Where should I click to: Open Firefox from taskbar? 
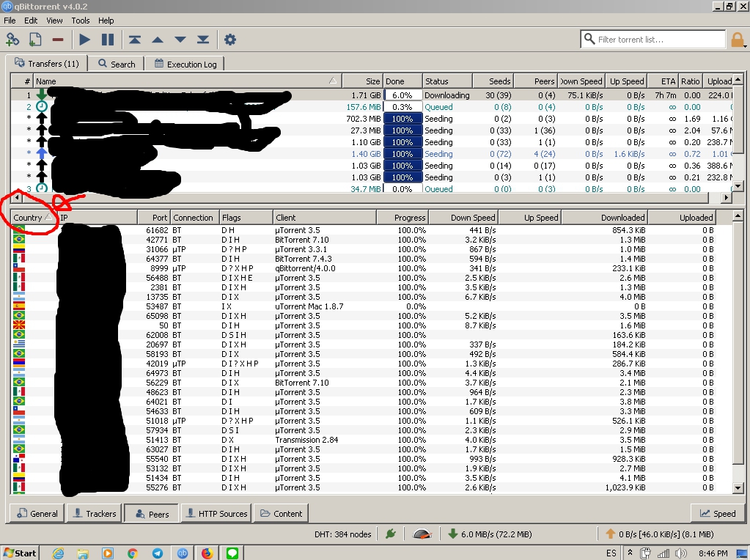pyautogui.click(x=207, y=553)
